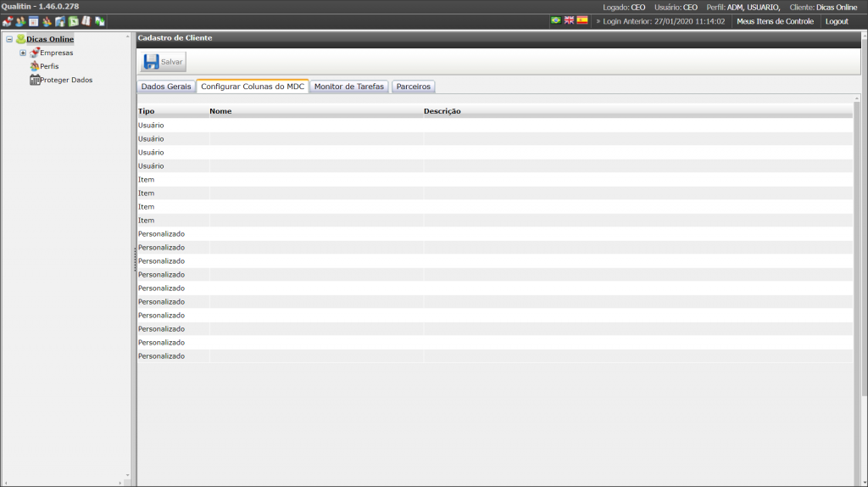Click the first Item row
868x487 pixels.
coord(495,180)
